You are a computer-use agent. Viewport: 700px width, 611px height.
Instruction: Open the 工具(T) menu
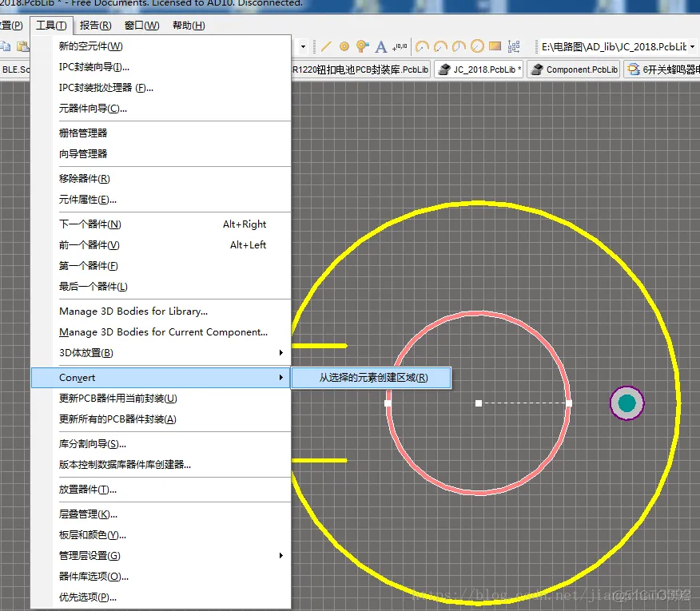point(51,26)
